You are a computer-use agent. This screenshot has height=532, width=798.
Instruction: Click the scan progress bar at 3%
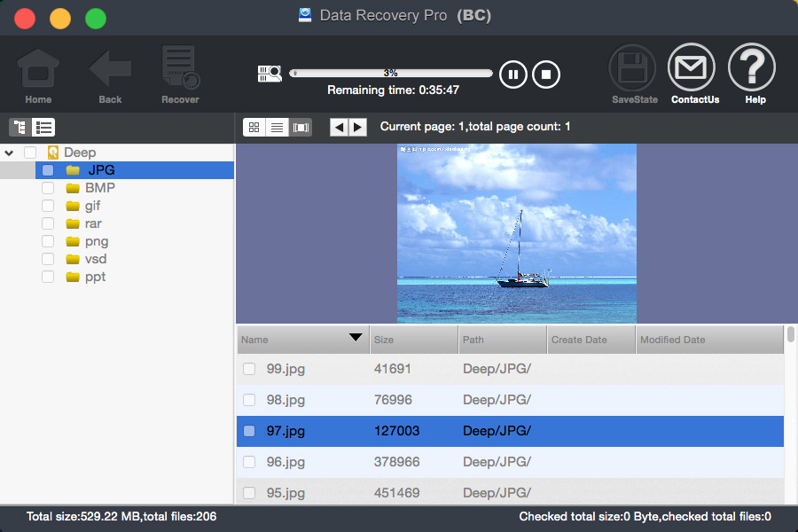click(x=391, y=73)
